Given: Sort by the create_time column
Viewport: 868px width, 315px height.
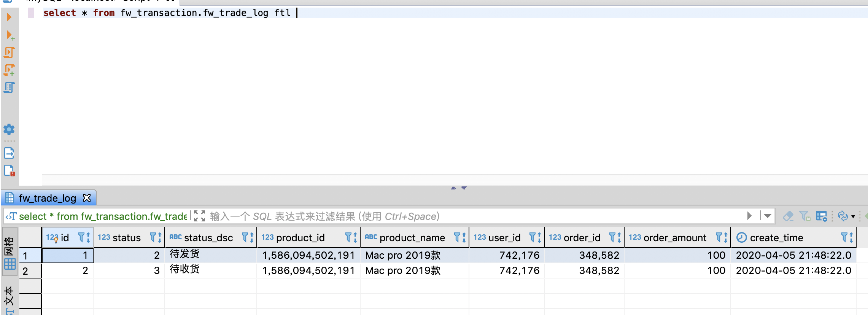Looking at the screenshot, I should point(851,237).
